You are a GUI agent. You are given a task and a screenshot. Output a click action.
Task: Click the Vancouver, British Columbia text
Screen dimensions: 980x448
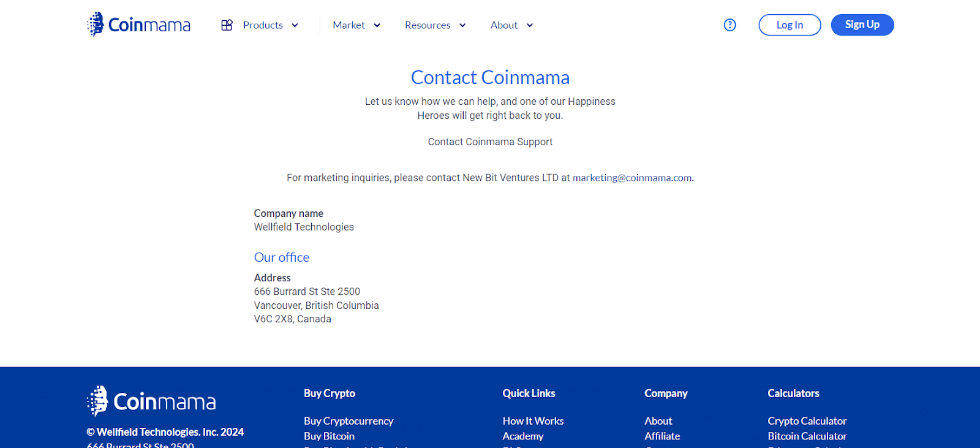click(x=316, y=306)
